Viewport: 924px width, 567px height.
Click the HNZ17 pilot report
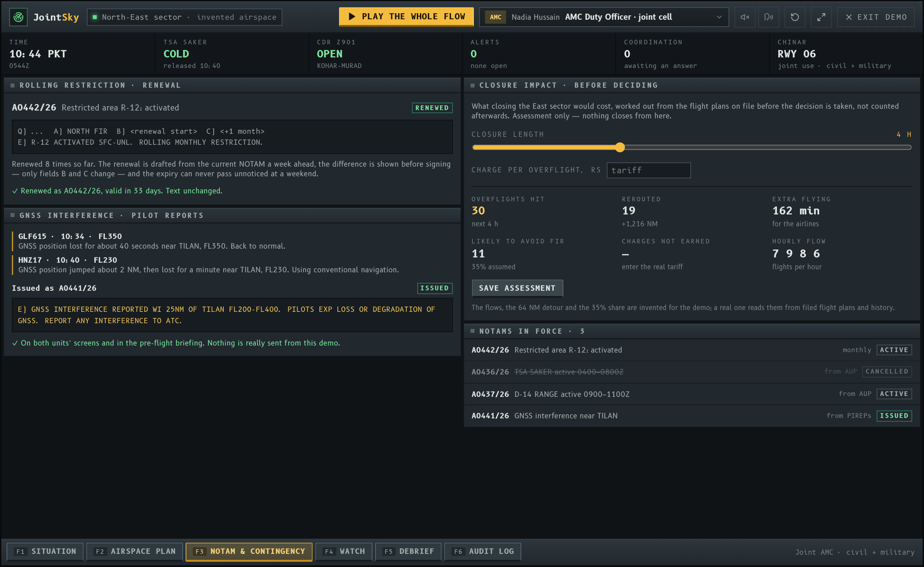click(233, 265)
